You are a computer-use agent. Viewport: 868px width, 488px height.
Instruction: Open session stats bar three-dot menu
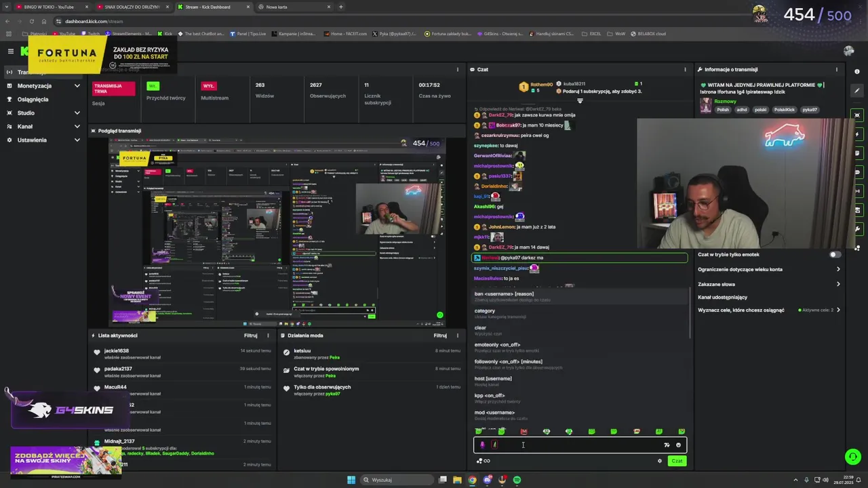pyautogui.click(x=458, y=69)
